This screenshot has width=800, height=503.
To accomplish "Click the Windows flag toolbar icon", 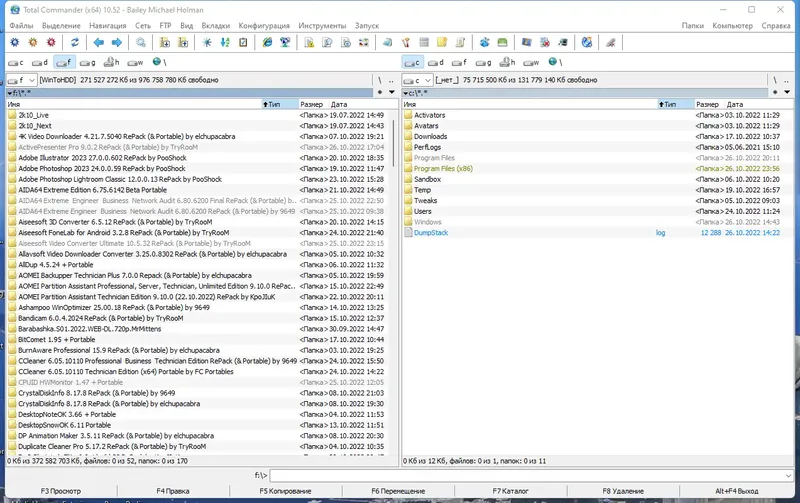I will pos(527,42).
